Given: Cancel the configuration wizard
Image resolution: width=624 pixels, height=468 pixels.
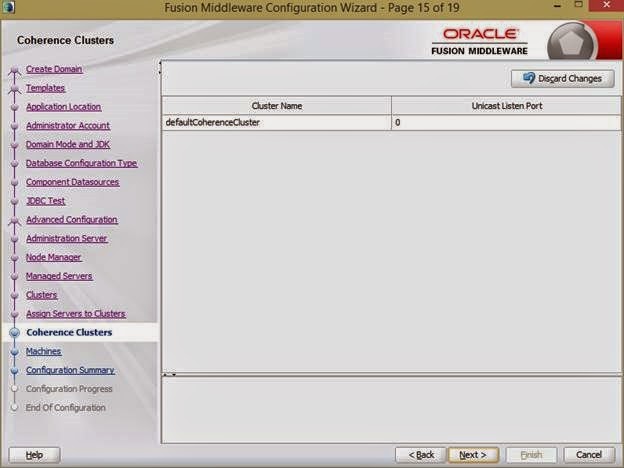Looking at the screenshot, I should click(x=589, y=455).
